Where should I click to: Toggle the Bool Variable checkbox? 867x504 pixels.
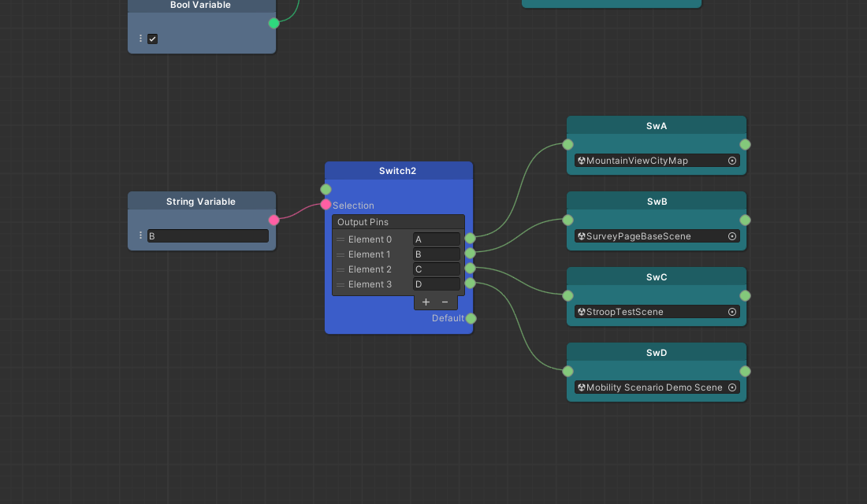[153, 39]
